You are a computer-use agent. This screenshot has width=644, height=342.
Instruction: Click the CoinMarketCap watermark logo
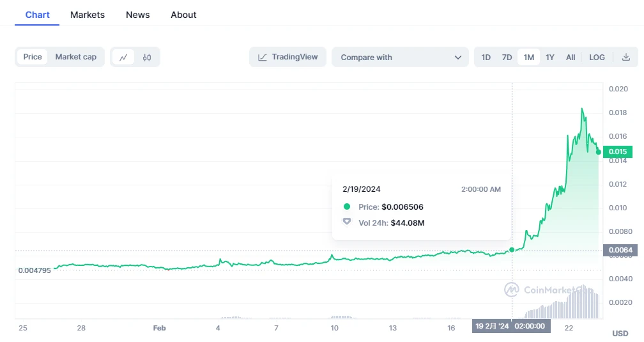(x=511, y=290)
